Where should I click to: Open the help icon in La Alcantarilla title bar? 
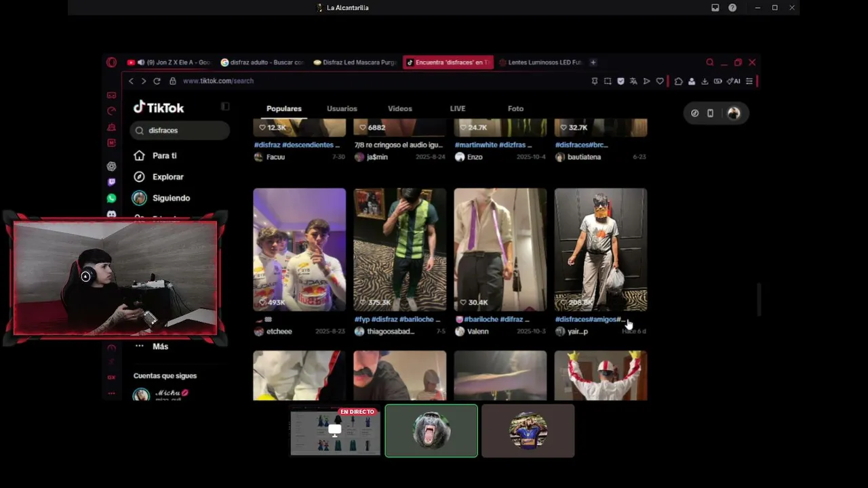point(732,7)
